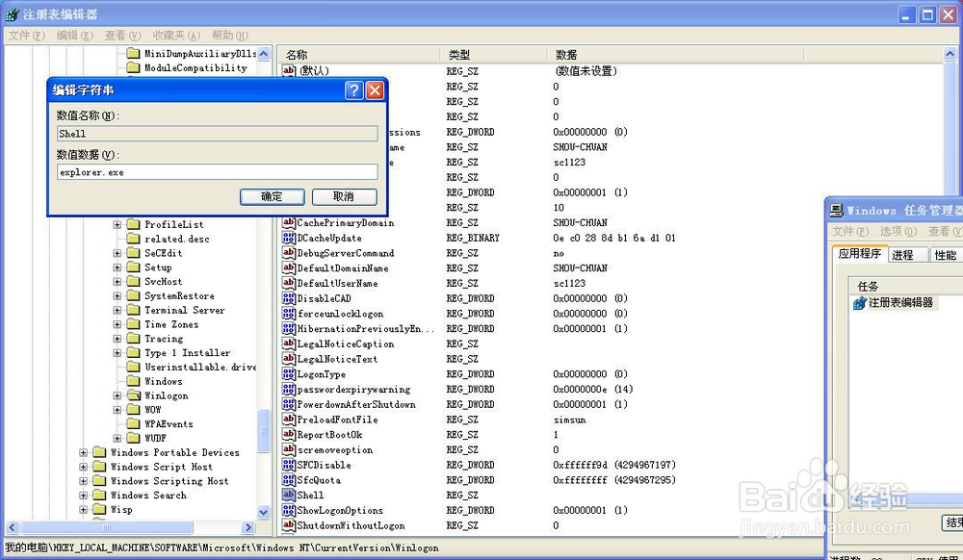Confirm with the 确定 button
This screenshot has height=560, width=963.
[272, 196]
